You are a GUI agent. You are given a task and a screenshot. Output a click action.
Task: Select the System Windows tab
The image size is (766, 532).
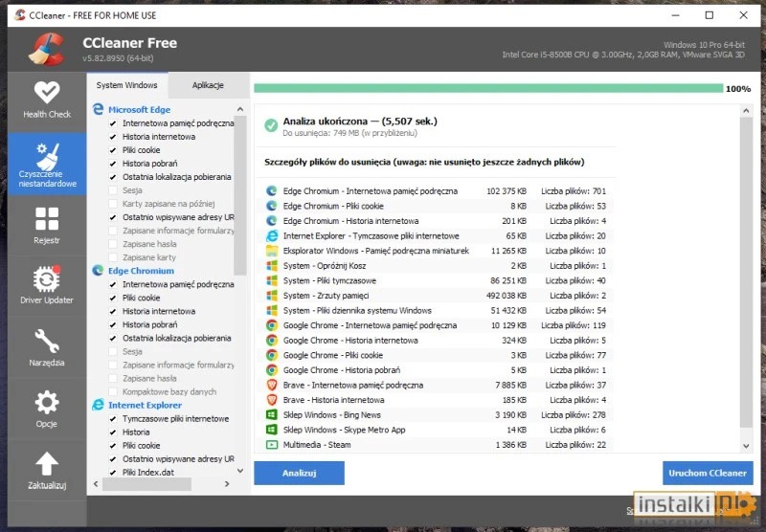(127, 85)
